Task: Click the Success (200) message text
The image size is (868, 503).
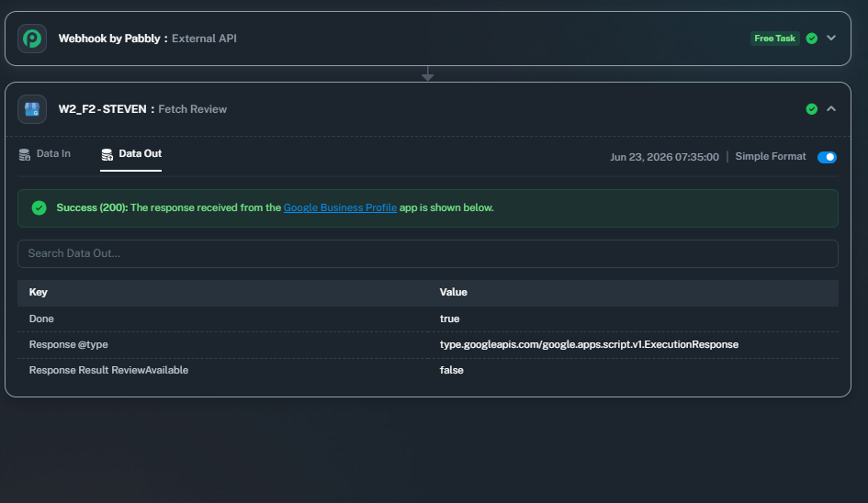Action: (x=275, y=207)
